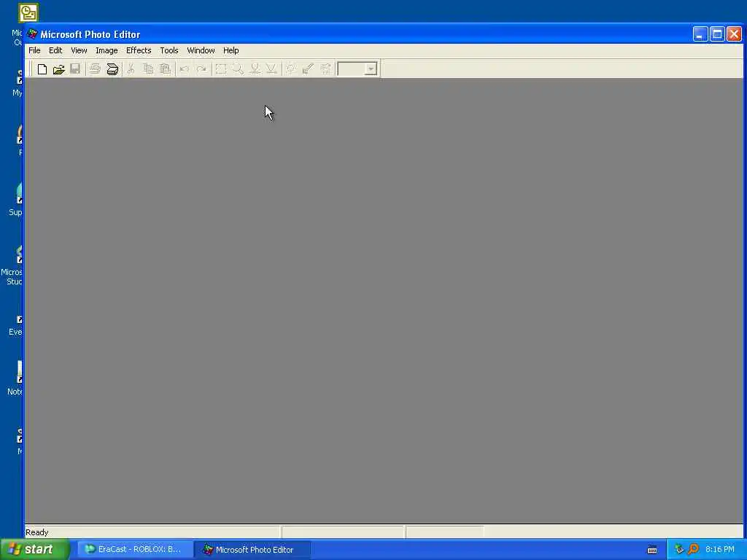Select the Smudge tool icon

[255, 69]
